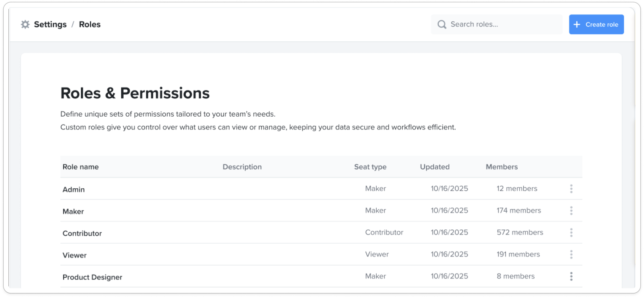
Task: Click the Settings gear icon
Action: [x=25, y=24]
